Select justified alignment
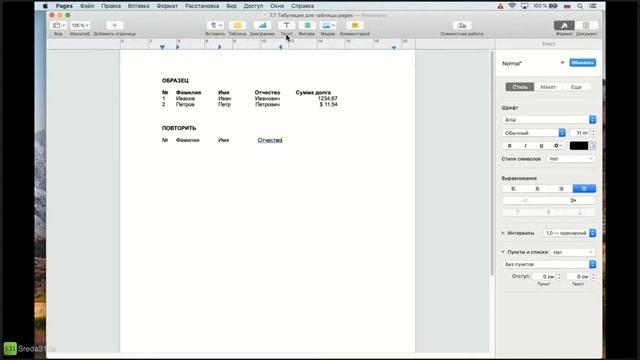Screen dimensions: 640x360 (584, 189)
